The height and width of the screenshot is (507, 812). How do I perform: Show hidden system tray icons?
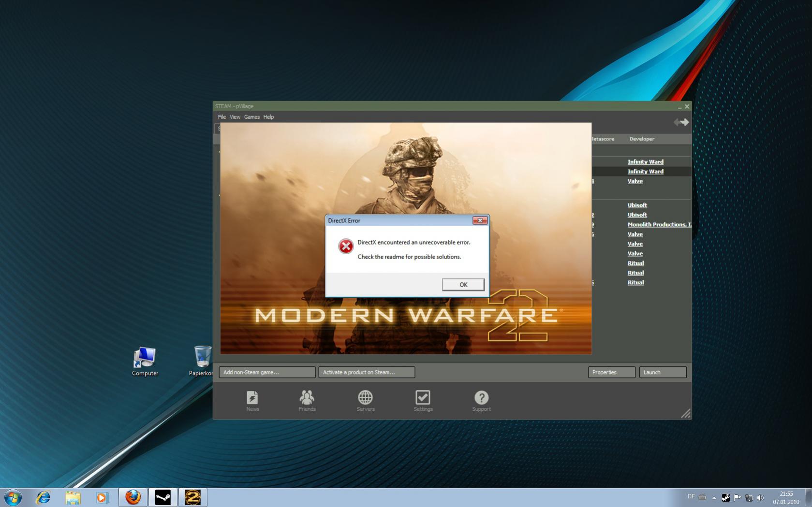714,497
